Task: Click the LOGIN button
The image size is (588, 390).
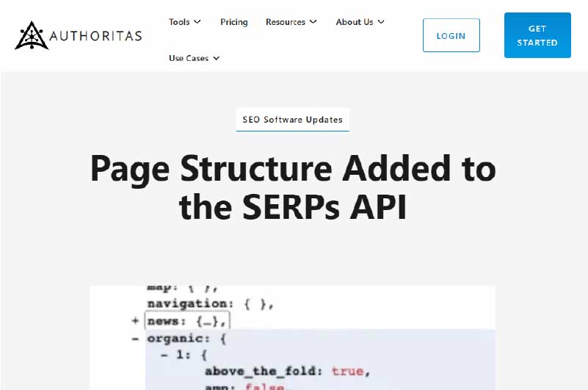Action: click(x=451, y=35)
